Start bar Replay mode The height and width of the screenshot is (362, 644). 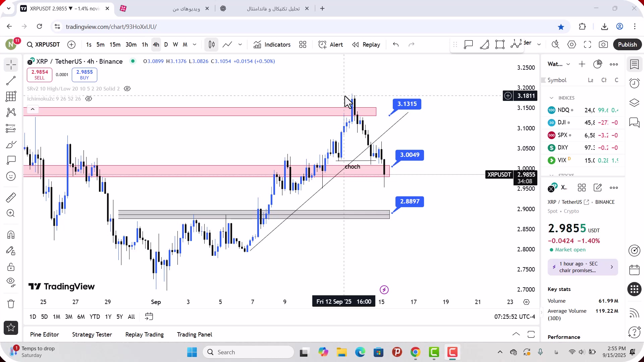point(366,45)
